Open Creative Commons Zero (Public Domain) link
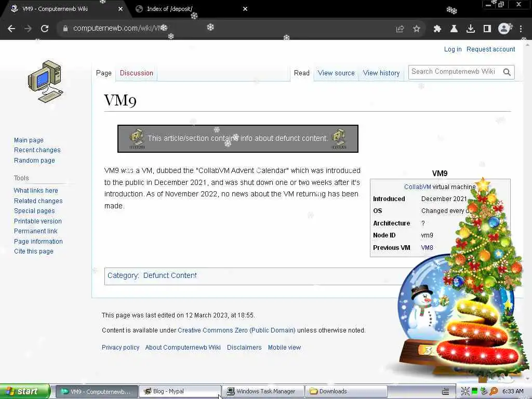 [x=236, y=330]
